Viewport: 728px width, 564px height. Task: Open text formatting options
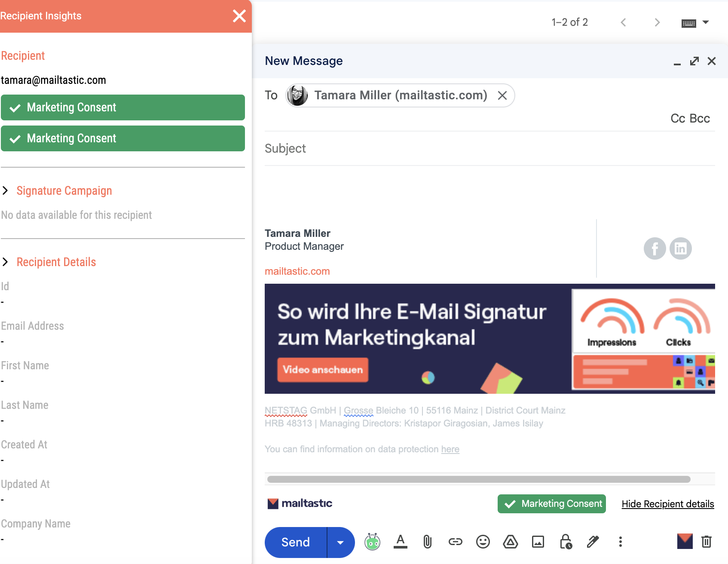pos(401,542)
